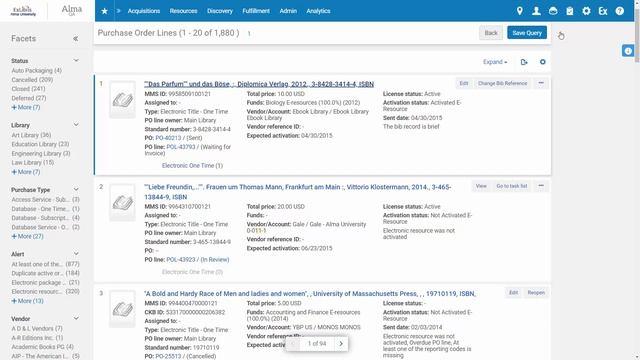
Task: Edit the Das Parfum order line
Action: pos(464,83)
